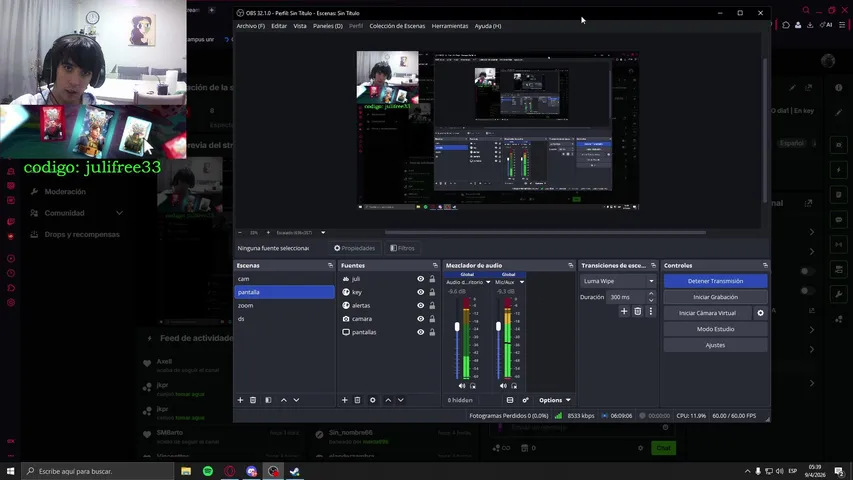
Task: Undock the Mezclador de audio panel
Action: (571, 266)
